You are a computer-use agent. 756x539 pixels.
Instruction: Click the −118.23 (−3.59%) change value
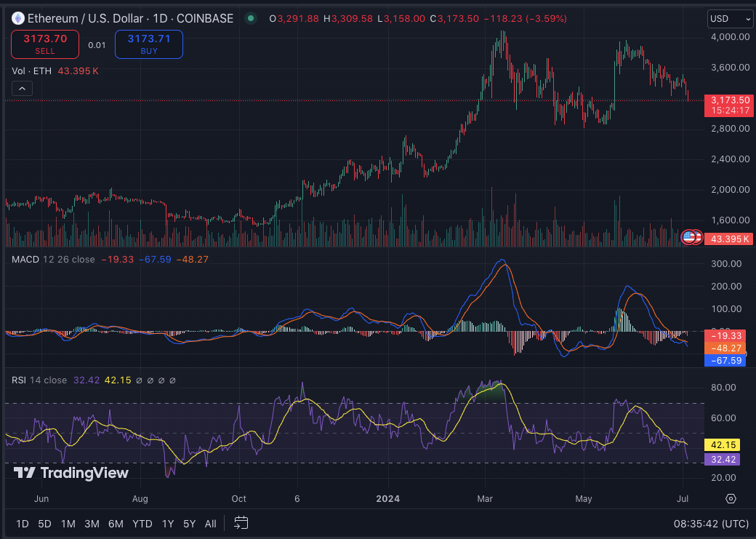[x=525, y=19]
